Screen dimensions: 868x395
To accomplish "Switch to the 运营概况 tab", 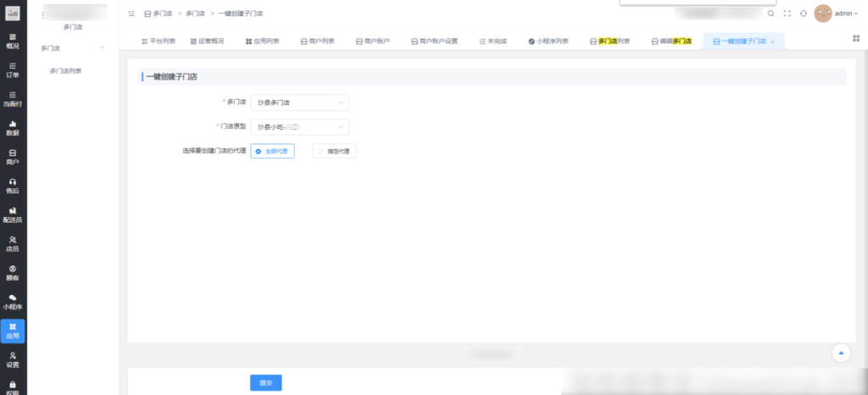I will (x=207, y=41).
